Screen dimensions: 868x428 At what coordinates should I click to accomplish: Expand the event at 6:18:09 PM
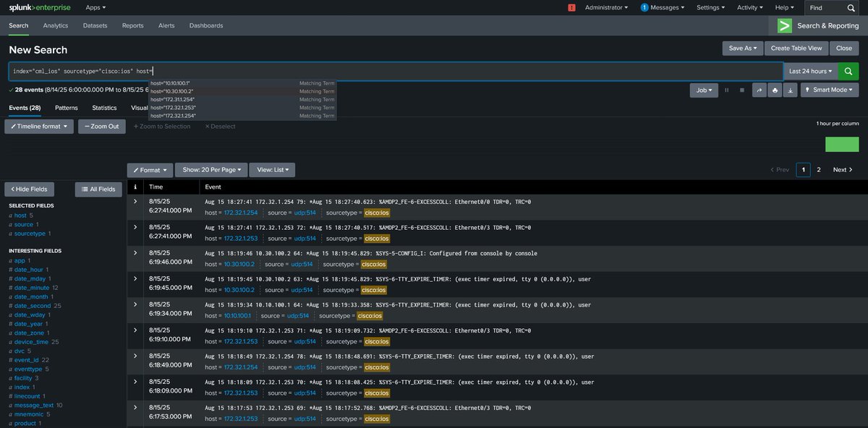pyautogui.click(x=135, y=382)
